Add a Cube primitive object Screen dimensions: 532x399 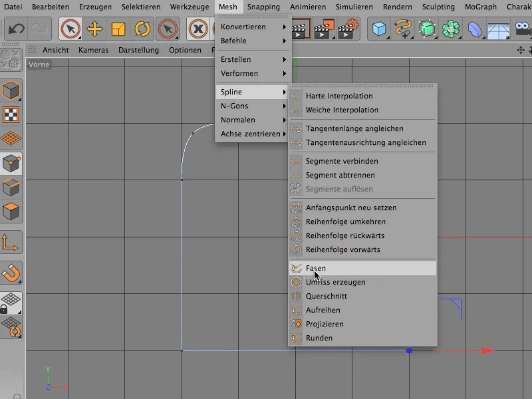[379, 29]
